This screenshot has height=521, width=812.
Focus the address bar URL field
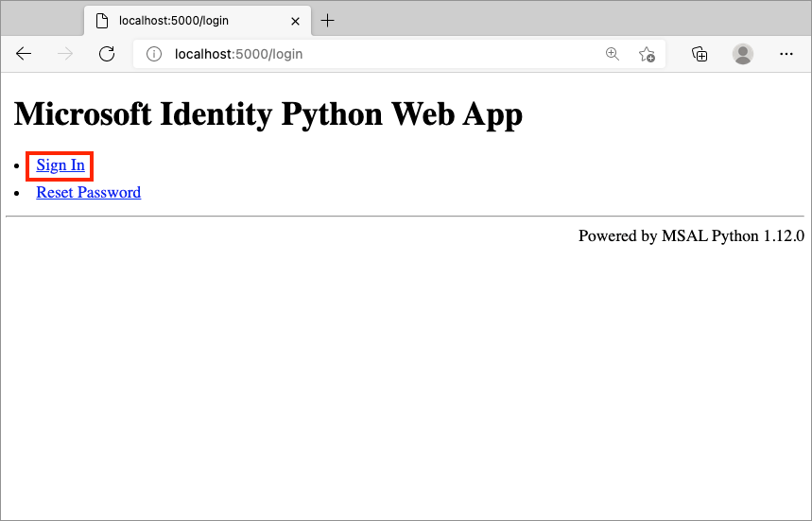tap(378, 54)
